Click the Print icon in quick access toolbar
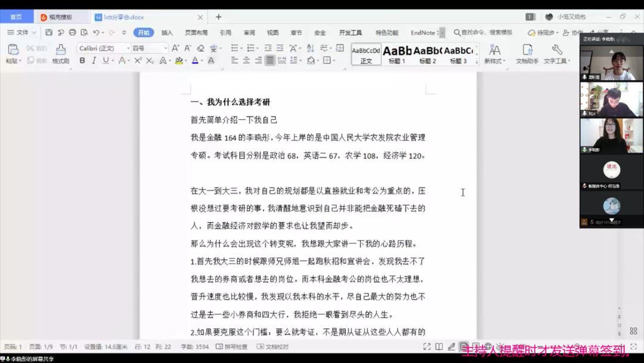The image size is (644, 363). 72,32
